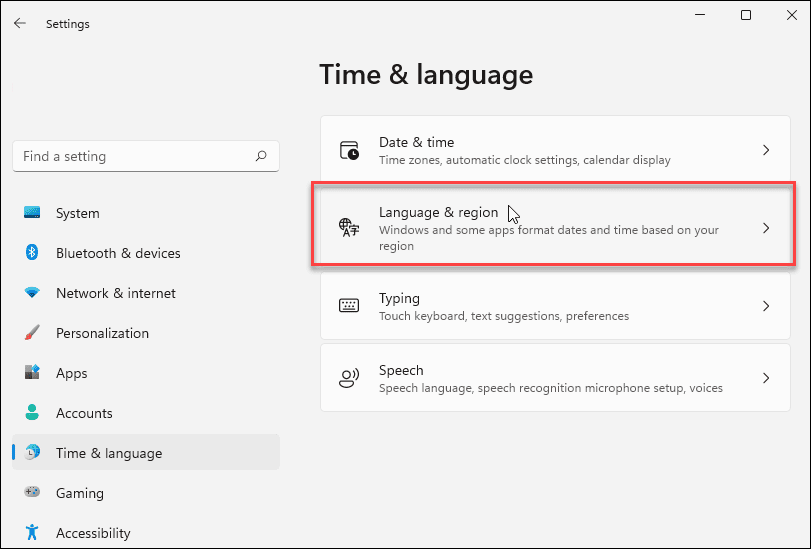Maximize the Settings window
This screenshot has width=811, height=549.
point(746,15)
